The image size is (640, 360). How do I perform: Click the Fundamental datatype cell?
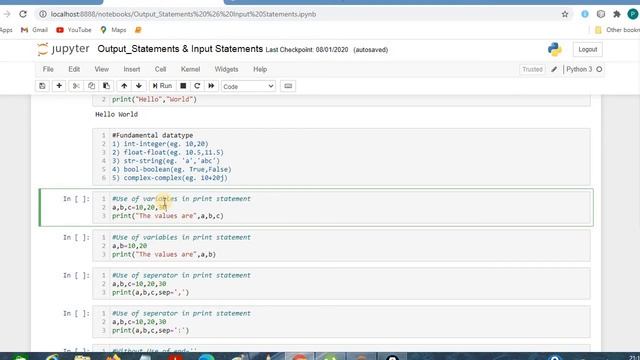[341, 157]
